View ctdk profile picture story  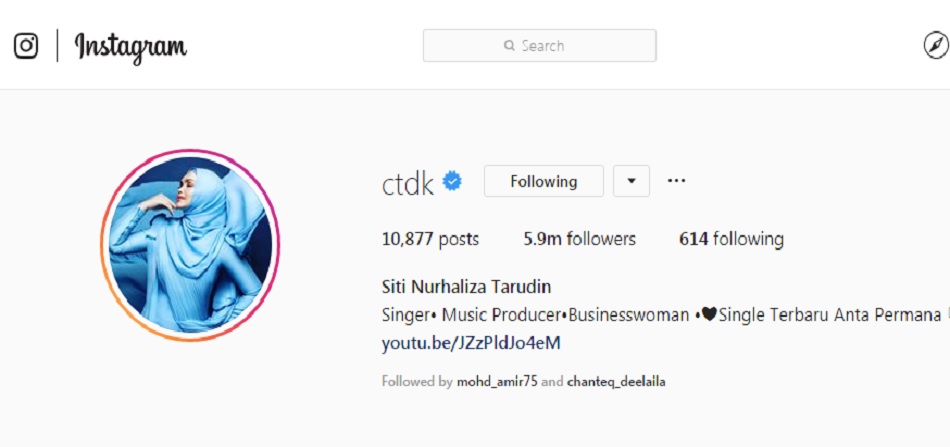pos(190,245)
